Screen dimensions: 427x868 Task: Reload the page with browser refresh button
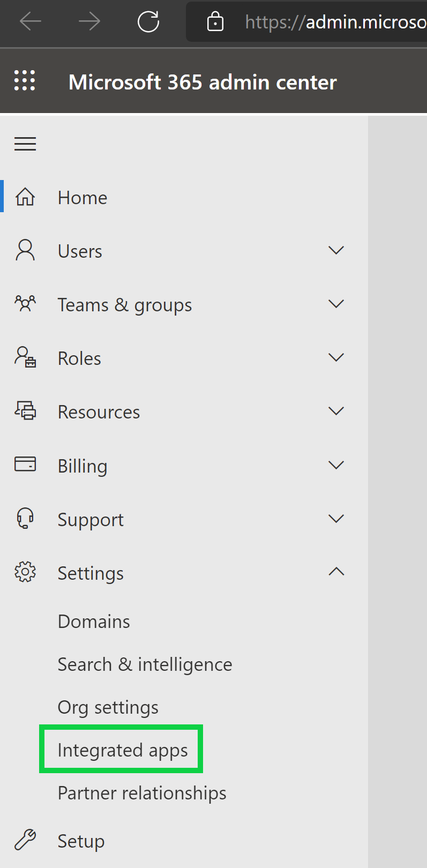pyautogui.click(x=148, y=22)
